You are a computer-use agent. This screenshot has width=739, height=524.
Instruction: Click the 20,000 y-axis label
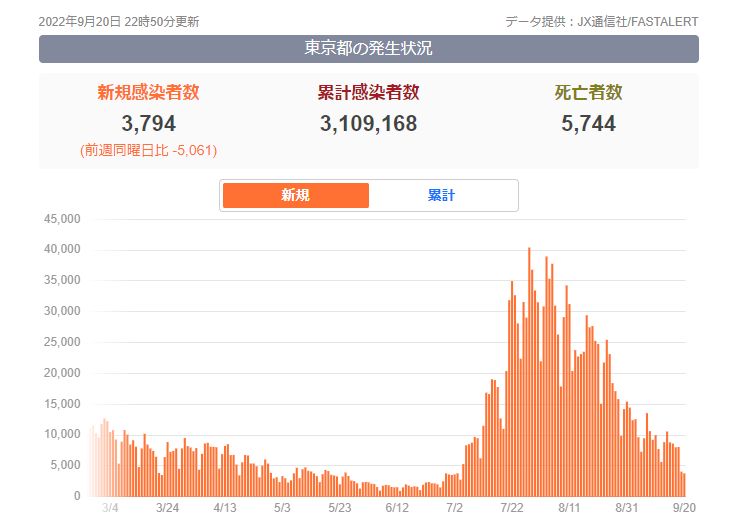(62, 373)
